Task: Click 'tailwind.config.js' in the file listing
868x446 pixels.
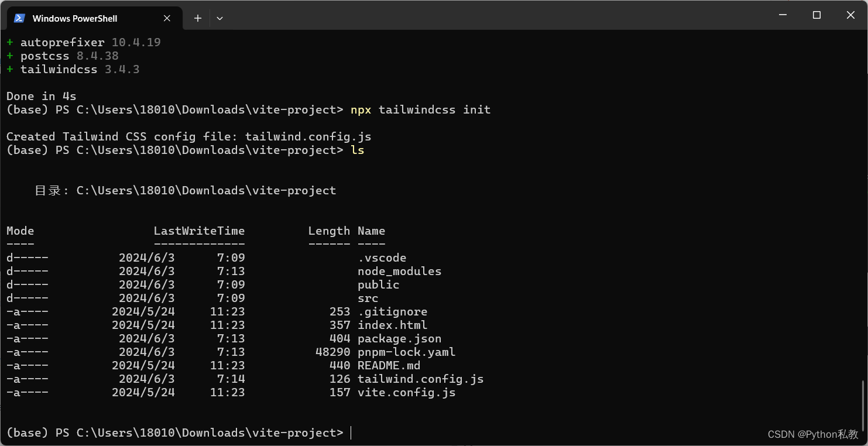Action: tap(420, 379)
